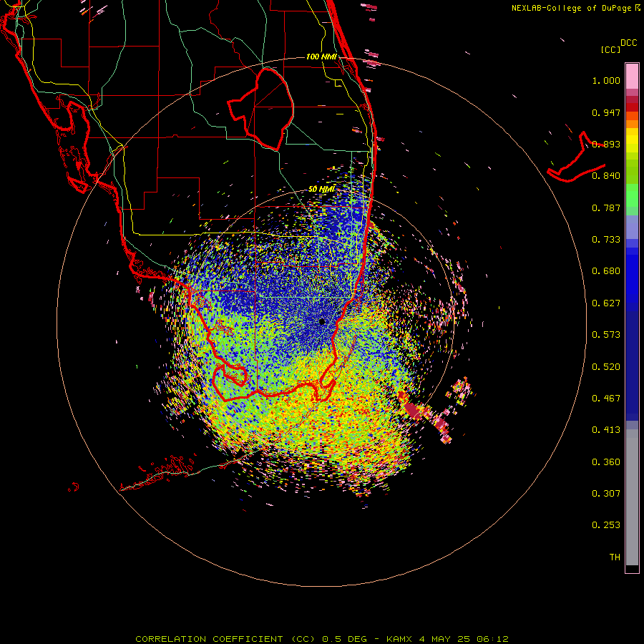Click the 50 NMI range ring label

click(321, 189)
